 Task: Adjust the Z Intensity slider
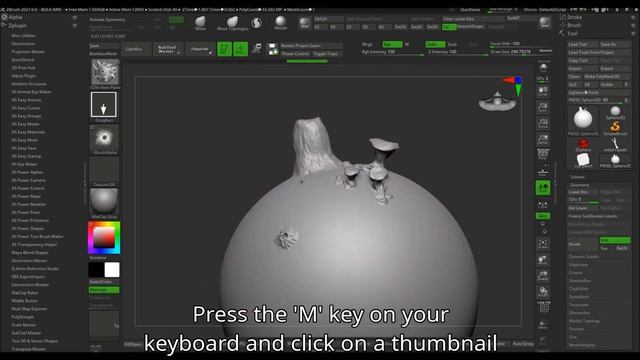(x=457, y=52)
